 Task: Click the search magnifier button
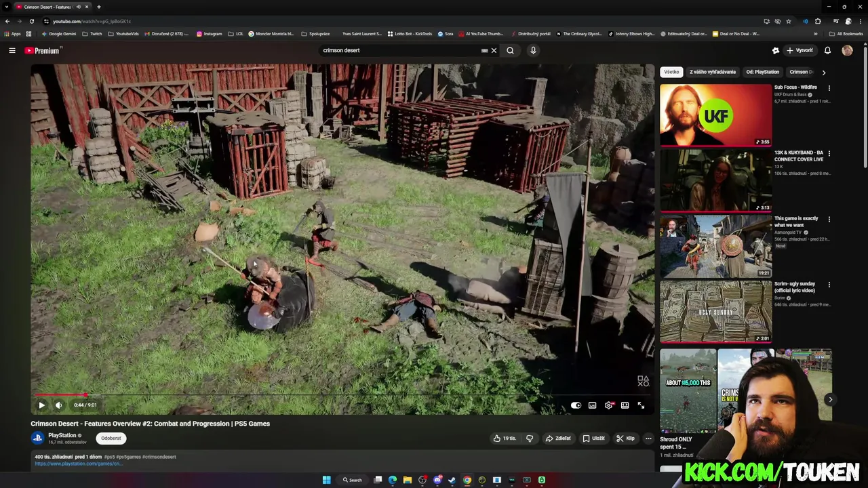tap(510, 50)
